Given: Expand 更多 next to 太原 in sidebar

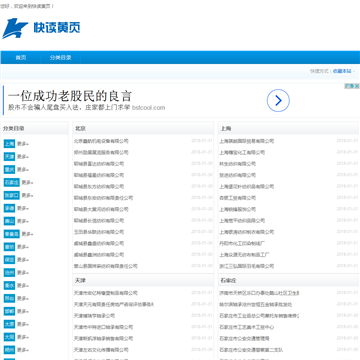Looking at the screenshot, I should (x=23, y=324).
